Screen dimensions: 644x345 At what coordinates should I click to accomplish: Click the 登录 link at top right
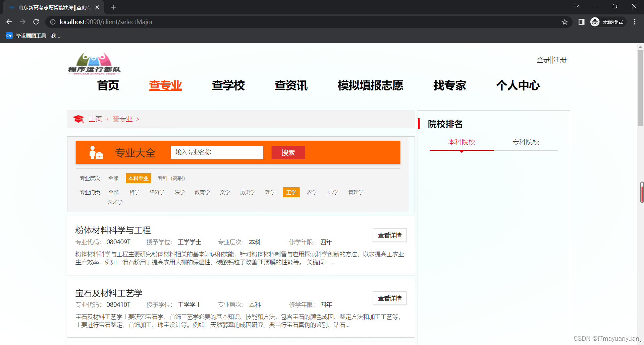(543, 60)
